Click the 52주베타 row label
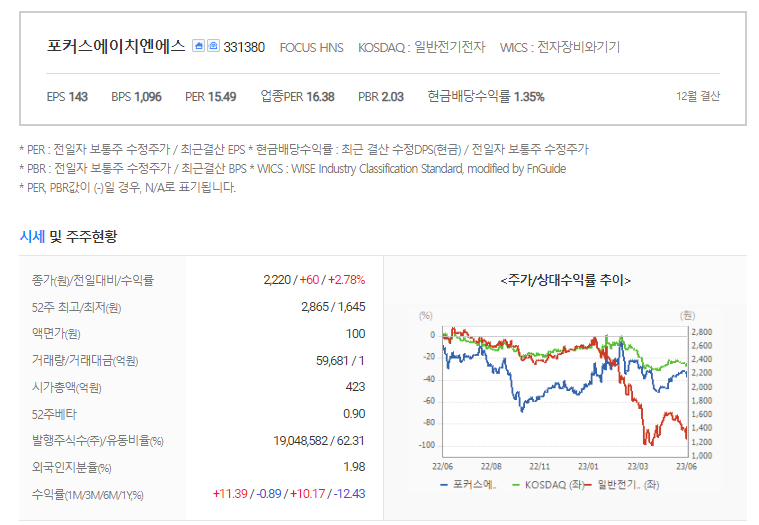This screenshot has width=759, height=525. (x=54, y=414)
